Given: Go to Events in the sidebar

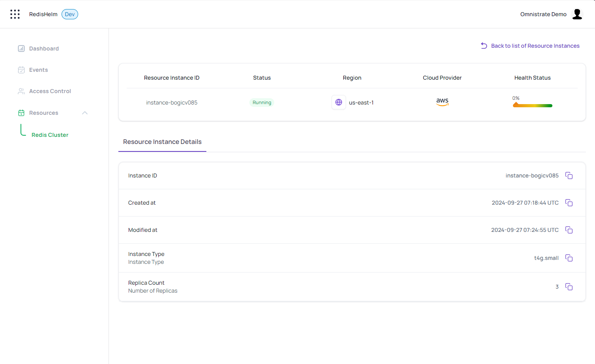Looking at the screenshot, I should 38,70.
